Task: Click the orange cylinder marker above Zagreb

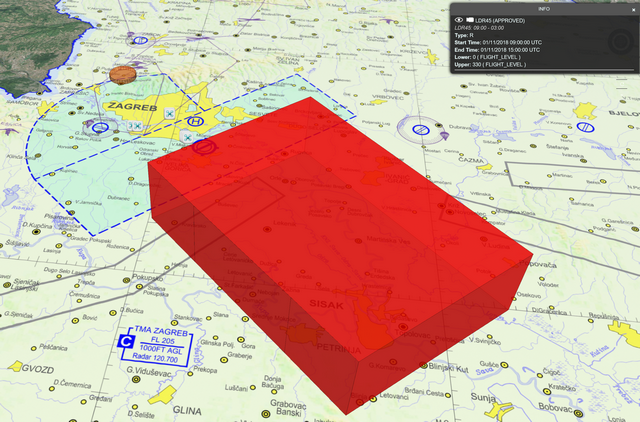Action: tap(123, 75)
